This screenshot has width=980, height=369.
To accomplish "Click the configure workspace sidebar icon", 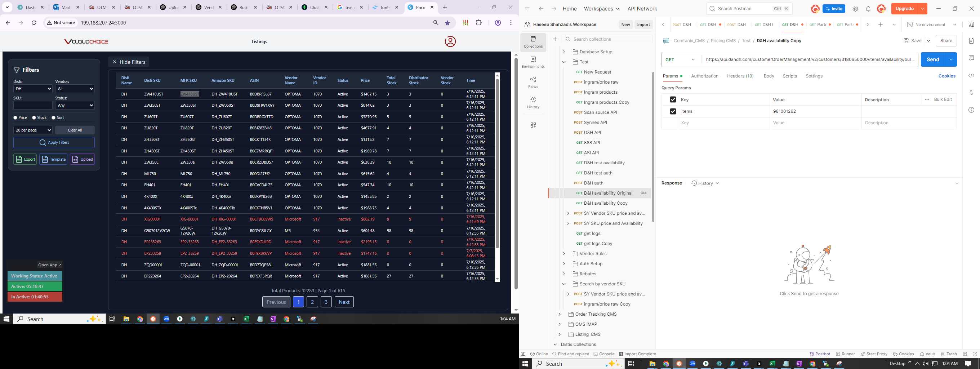I will pyautogui.click(x=533, y=125).
